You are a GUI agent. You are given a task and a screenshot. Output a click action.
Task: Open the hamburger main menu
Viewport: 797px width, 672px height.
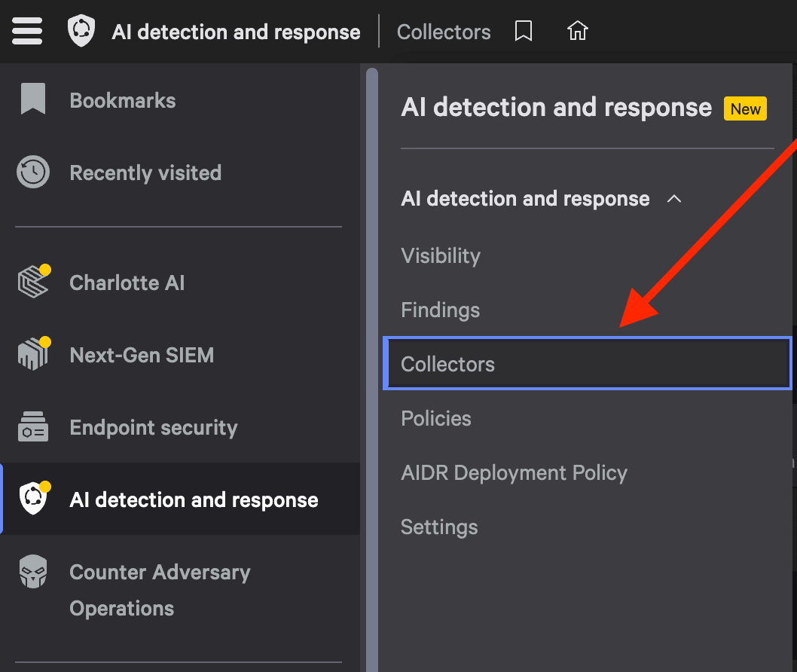27,31
